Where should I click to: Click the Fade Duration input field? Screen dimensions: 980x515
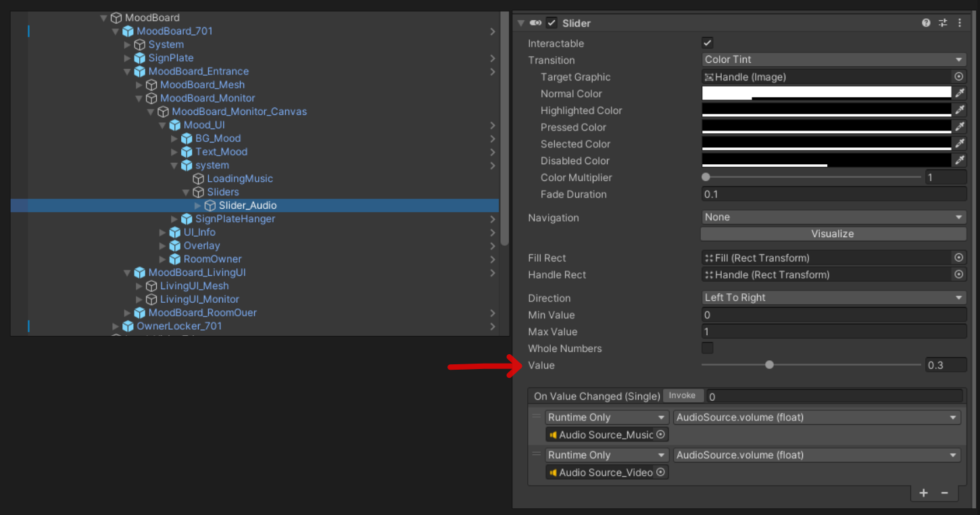[834, 194]
